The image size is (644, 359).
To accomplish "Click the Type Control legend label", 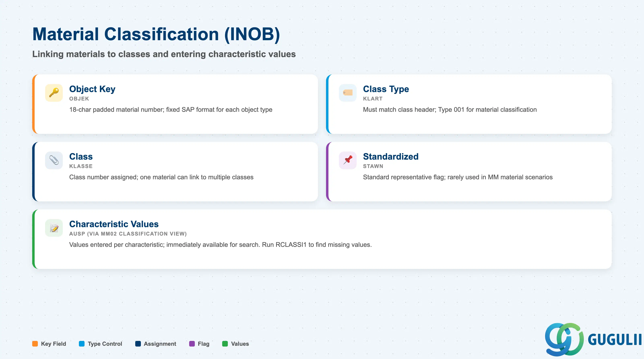I will point(105,344).
